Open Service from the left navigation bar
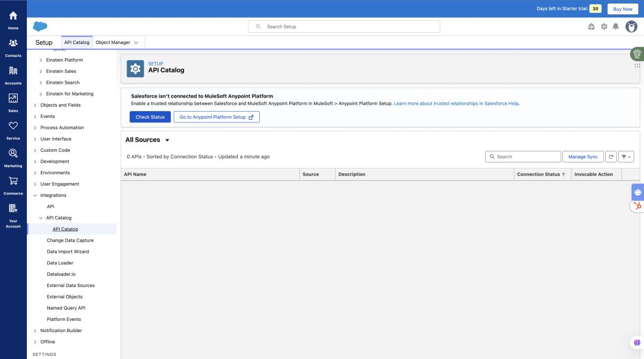Screen dimensions: 644x359 (x=13, y=130)
